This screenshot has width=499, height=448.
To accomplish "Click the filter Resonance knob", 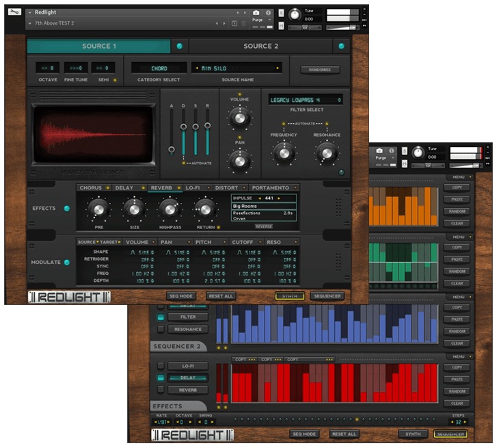I will click(x=326, y=153).
